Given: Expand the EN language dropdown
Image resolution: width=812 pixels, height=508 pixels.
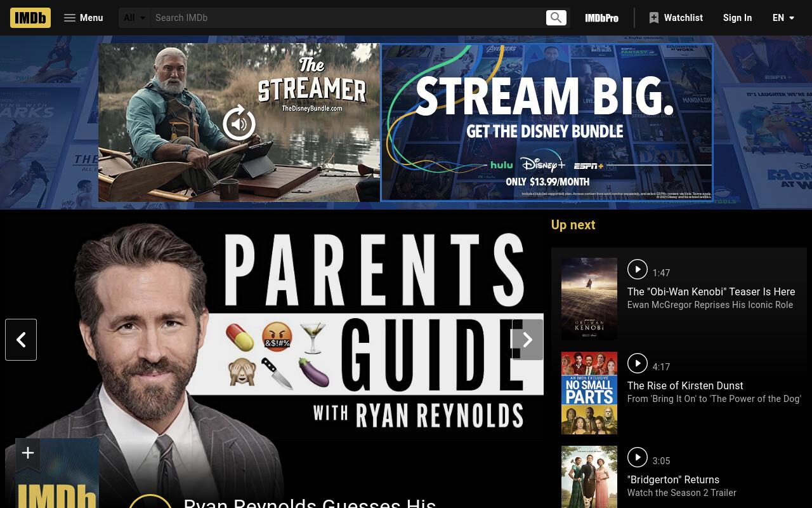Looking at the screenshot, I should pos(783,18).
